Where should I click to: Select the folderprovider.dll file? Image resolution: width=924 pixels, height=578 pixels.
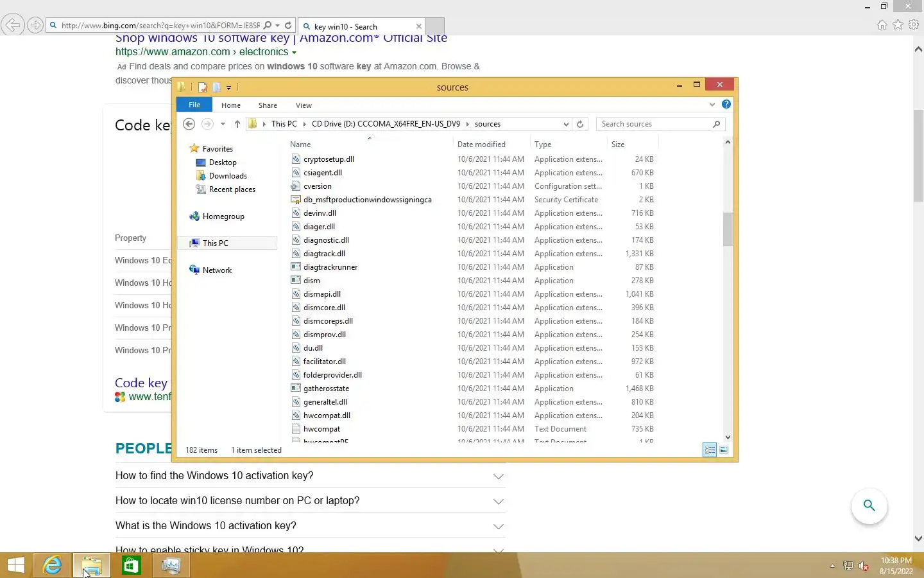tap(332, 375)
